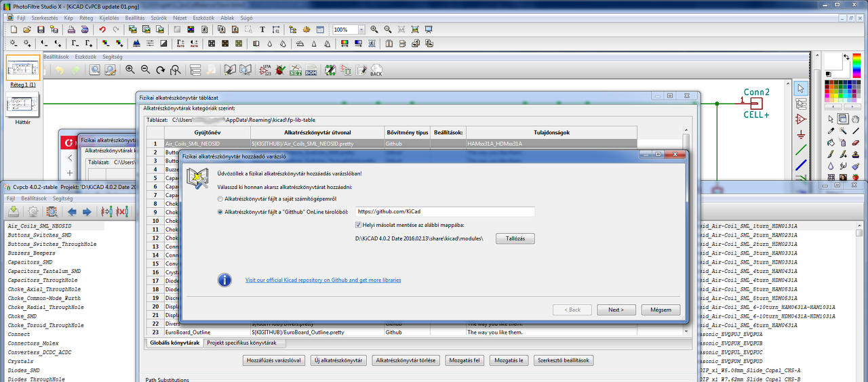868x382 pixels.
Task: Switch to Globális könyvtárak tab
Action: click(x=175, y=343)
